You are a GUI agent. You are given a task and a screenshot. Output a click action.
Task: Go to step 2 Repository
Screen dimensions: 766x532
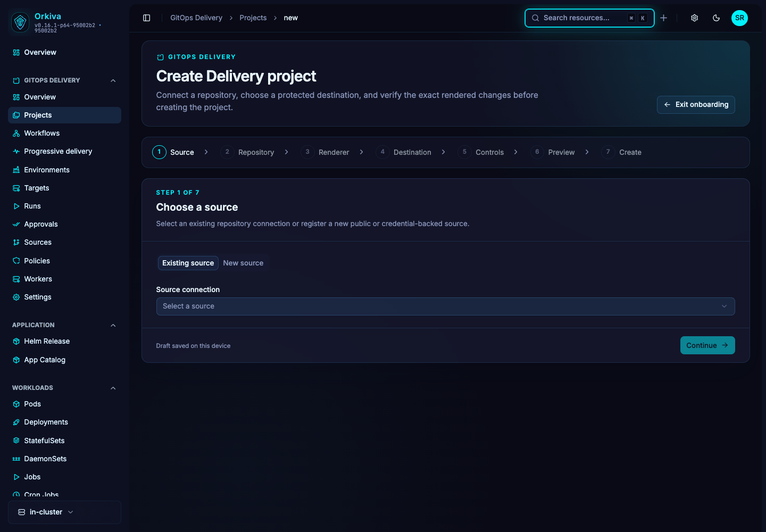point(247,152)
